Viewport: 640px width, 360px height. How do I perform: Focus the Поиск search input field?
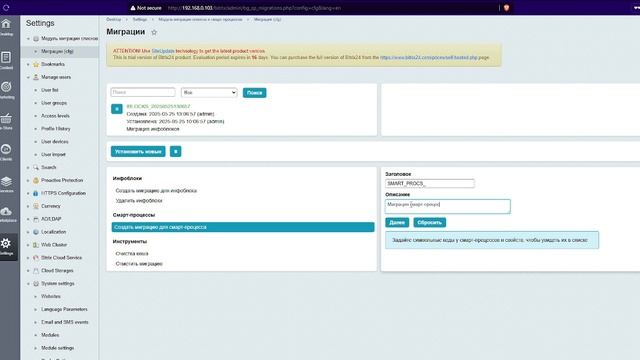143,92
